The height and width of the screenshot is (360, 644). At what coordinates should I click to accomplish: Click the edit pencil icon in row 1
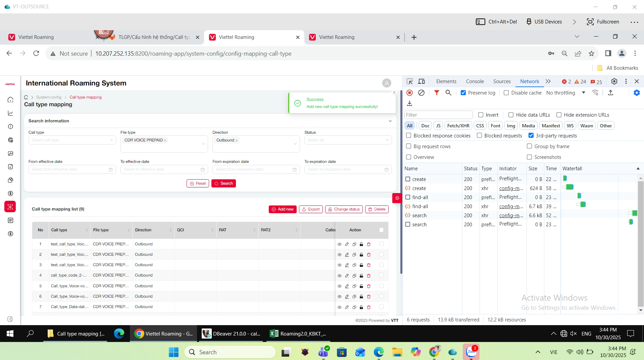tap(347, 244)
